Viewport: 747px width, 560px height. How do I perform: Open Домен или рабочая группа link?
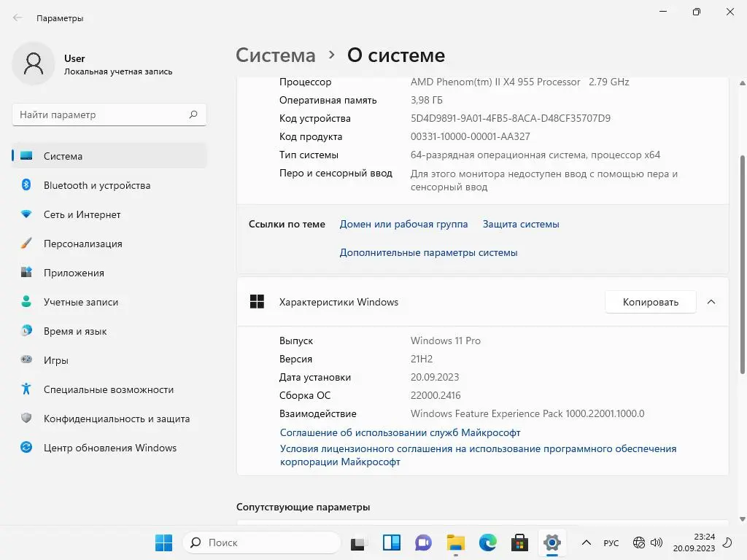(403, 224)
